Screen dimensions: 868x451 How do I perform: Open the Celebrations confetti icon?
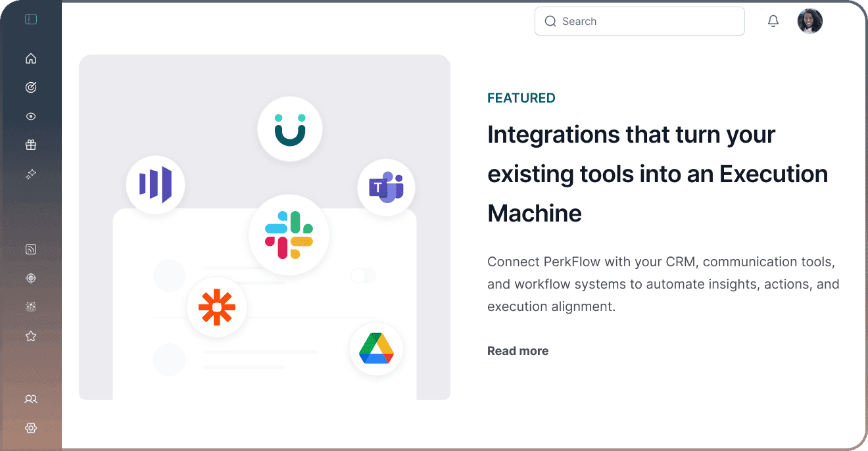tap(30, 307)
